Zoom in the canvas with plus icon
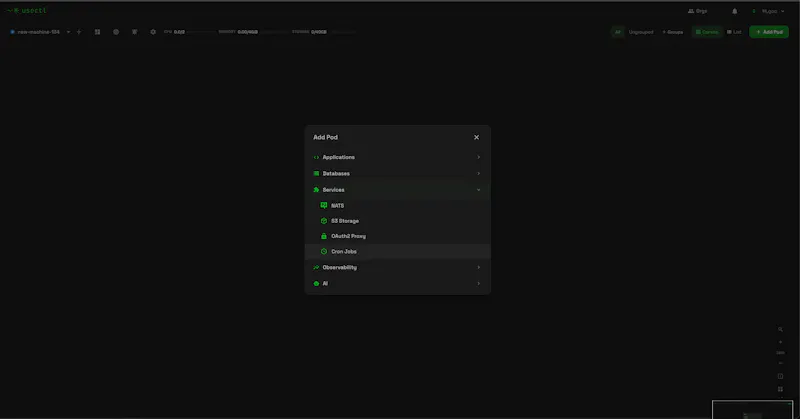The width and height of the screenshot is (800, 419). pos(780,342)
